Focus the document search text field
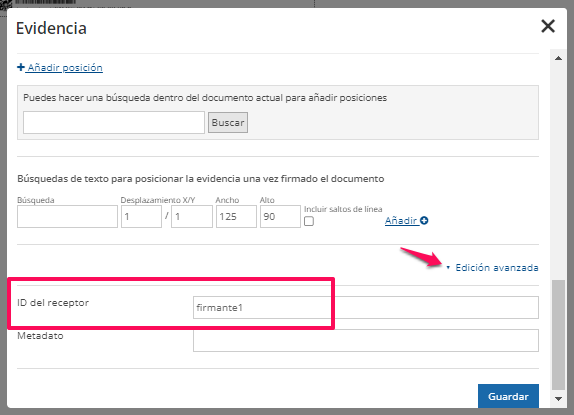 point(114,123)
